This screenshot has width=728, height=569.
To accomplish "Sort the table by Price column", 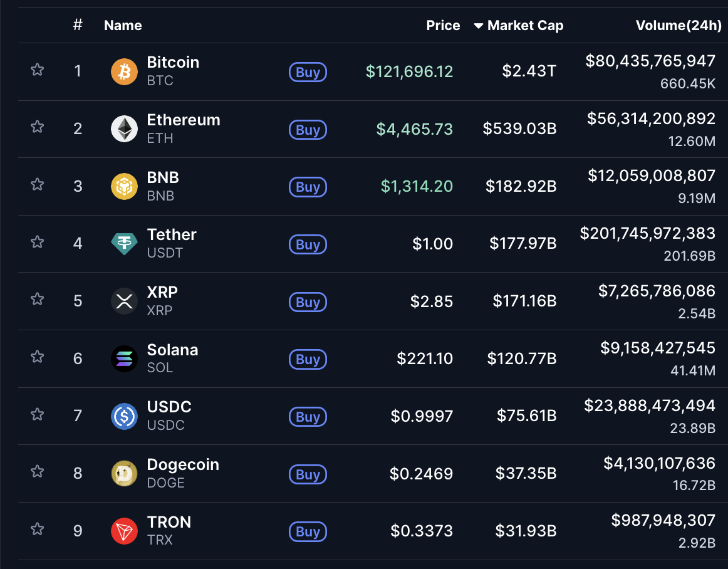I will click(443, 26).
